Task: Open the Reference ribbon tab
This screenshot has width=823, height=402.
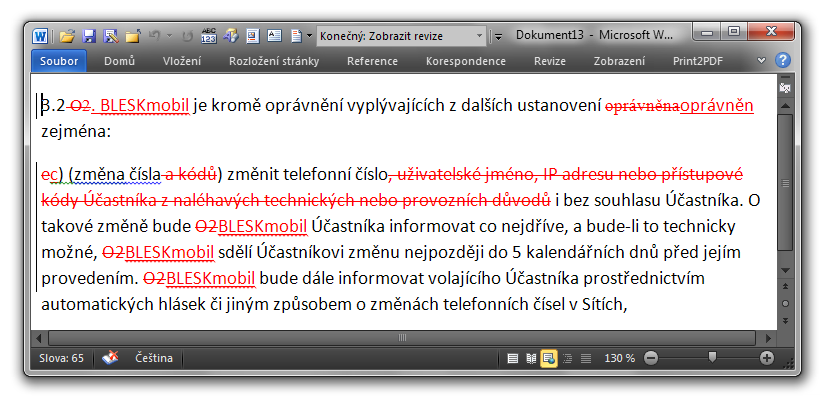Action: click(x=372, y=61)
